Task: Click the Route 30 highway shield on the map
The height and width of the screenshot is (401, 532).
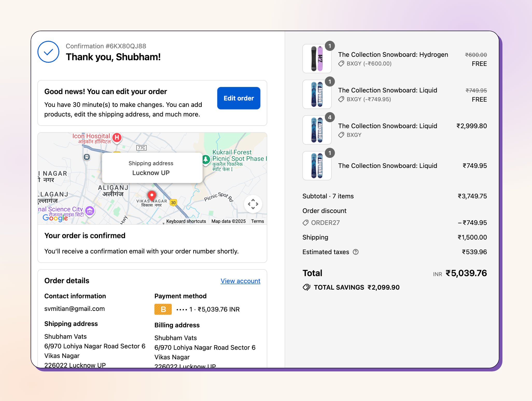Action: [x=173, y=203]
